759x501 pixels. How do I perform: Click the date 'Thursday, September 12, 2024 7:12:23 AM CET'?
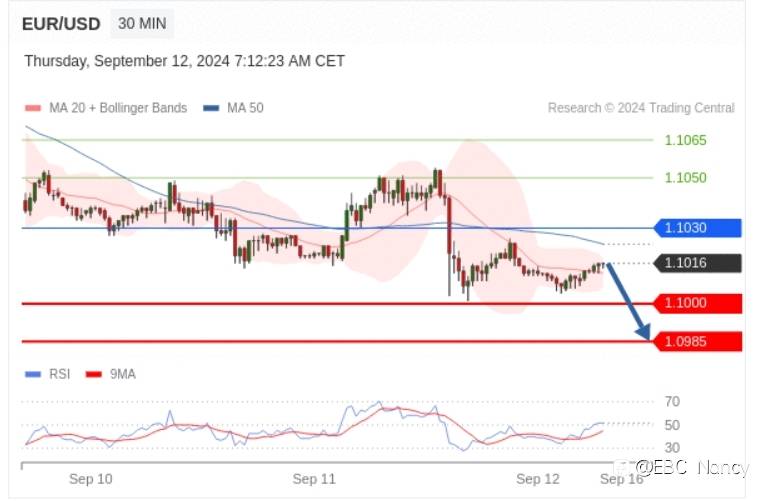coord(184,61)
